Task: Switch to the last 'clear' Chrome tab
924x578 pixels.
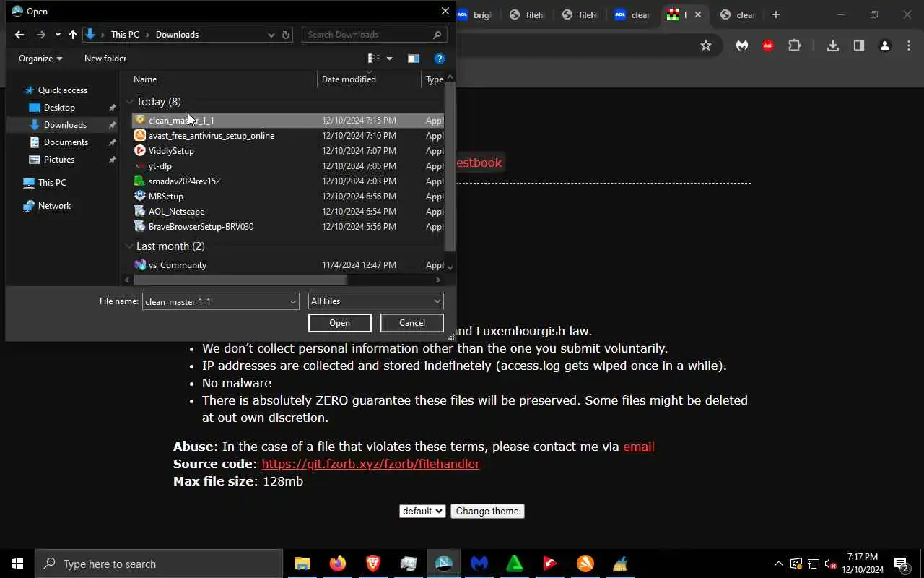Action: pyautogui.click(x=738, y=14)
